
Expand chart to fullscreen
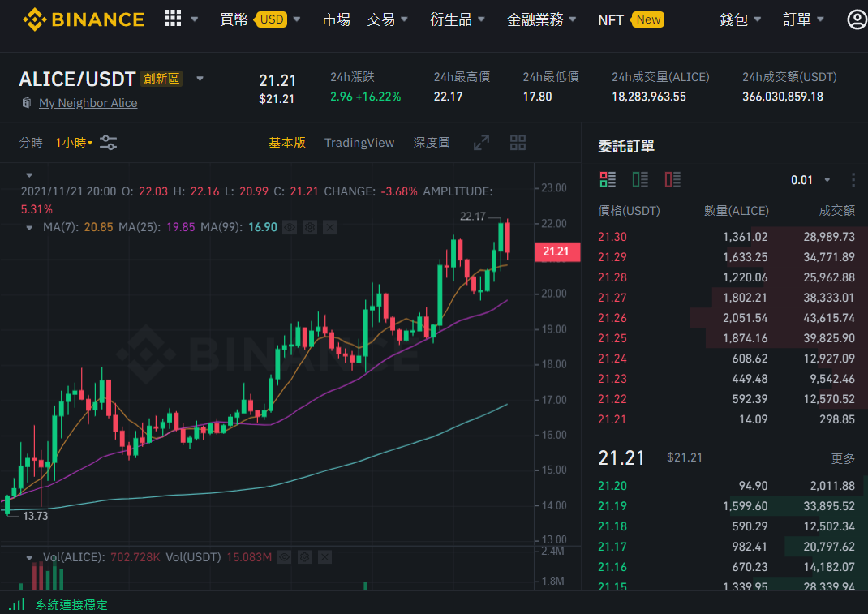pos(481,142)
